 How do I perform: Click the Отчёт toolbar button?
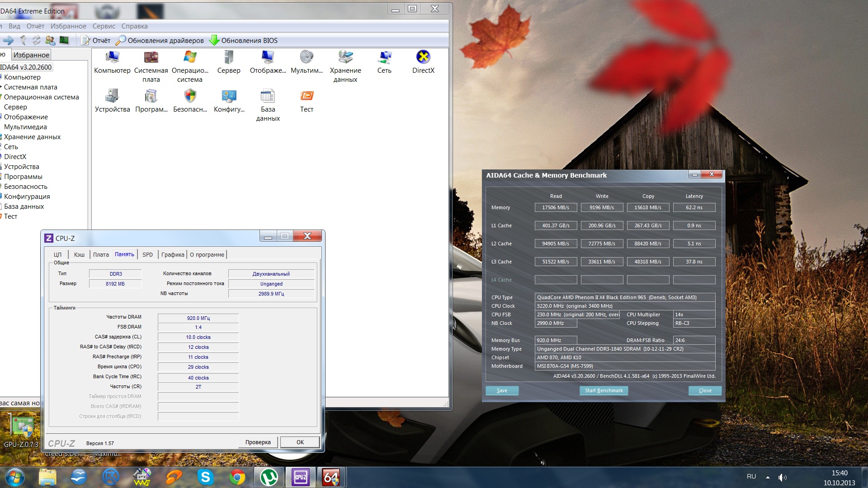tap(95, 41)
